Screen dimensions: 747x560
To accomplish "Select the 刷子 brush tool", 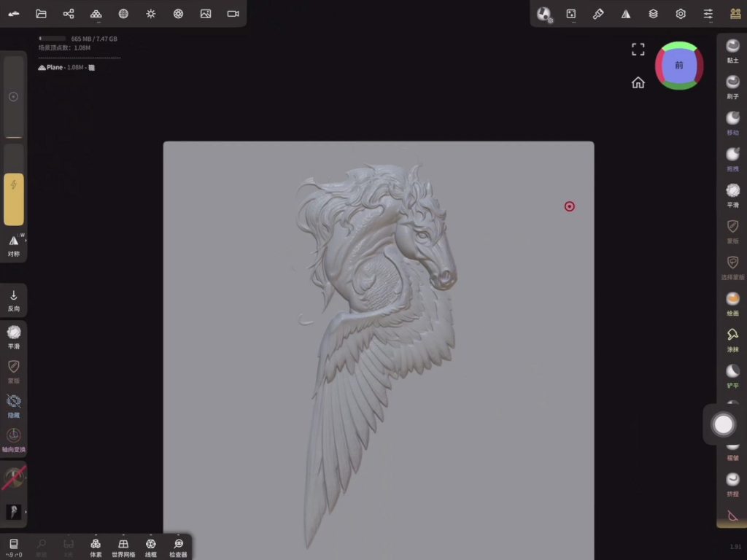I will [732, 87].
